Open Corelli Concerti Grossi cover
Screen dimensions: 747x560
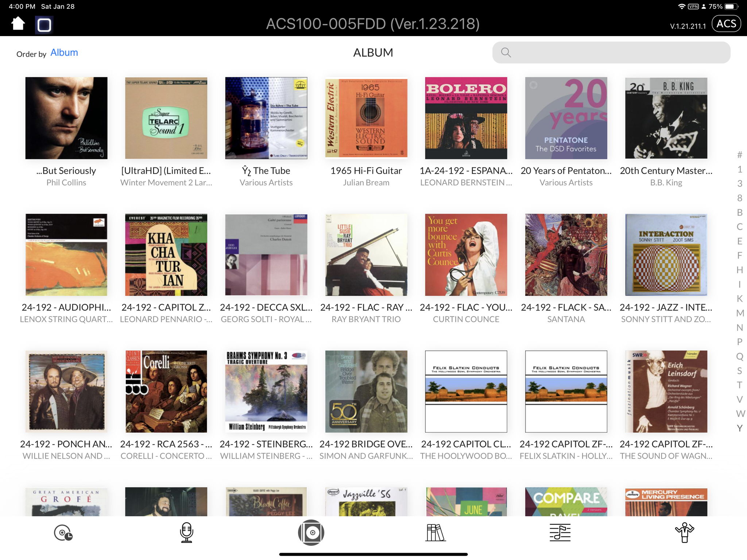tap(166, 391)
